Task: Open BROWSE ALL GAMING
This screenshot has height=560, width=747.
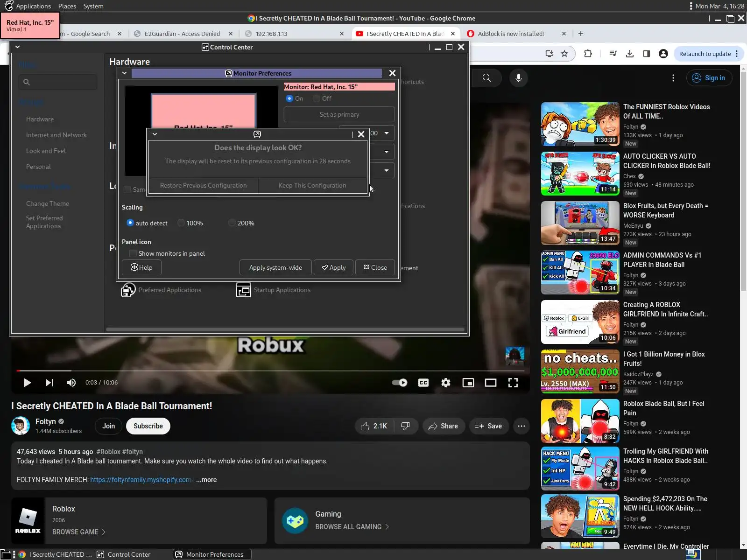Action: (352, 527)
